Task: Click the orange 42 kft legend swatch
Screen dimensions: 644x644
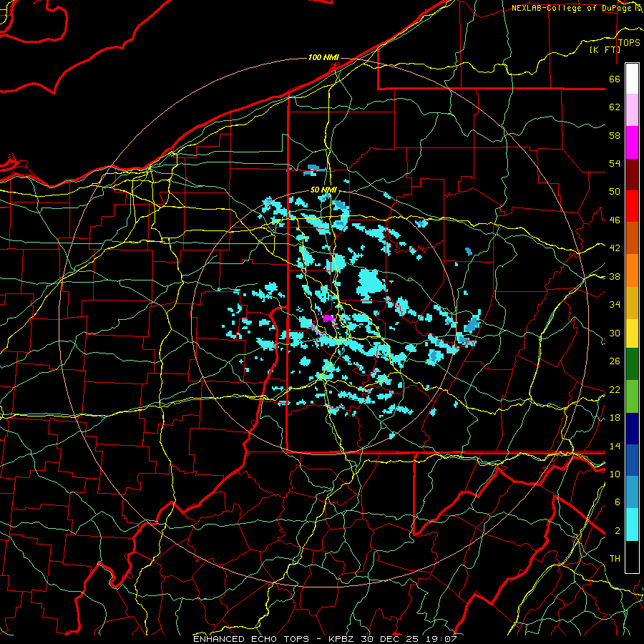Action: [632, 270]
